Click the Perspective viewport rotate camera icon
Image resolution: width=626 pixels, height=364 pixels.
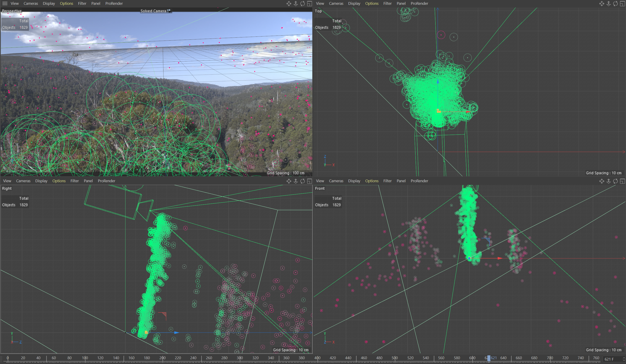click(302, 3)
